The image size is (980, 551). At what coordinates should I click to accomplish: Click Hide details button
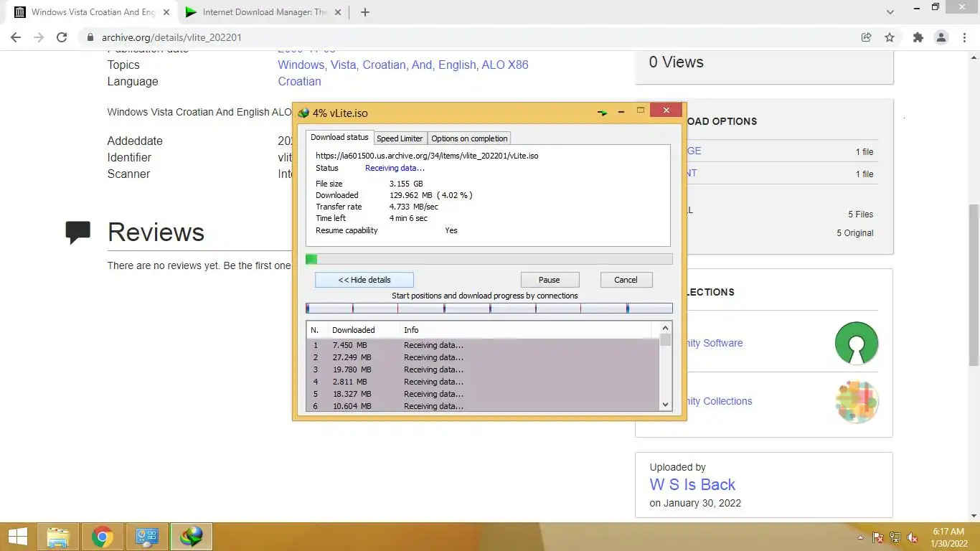[x=364, y=280]
